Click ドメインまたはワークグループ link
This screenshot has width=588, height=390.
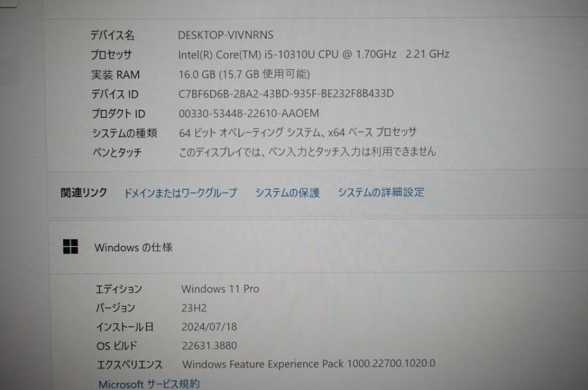(181, 192)
